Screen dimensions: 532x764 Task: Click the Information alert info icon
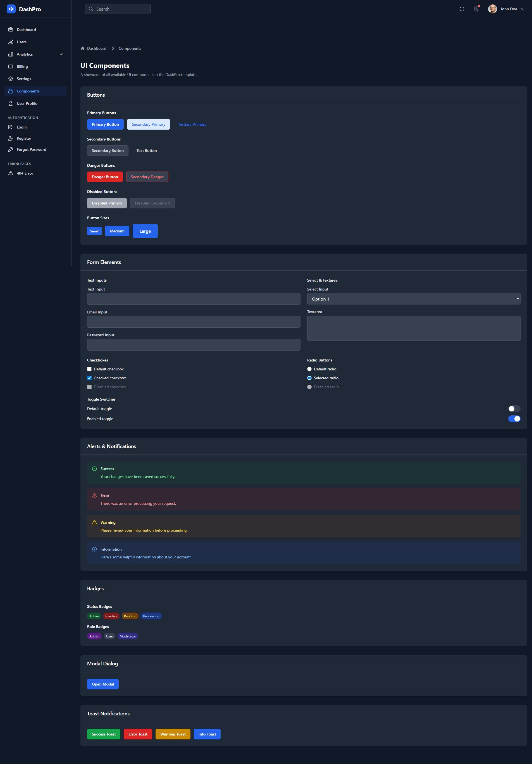pos(94,549)
